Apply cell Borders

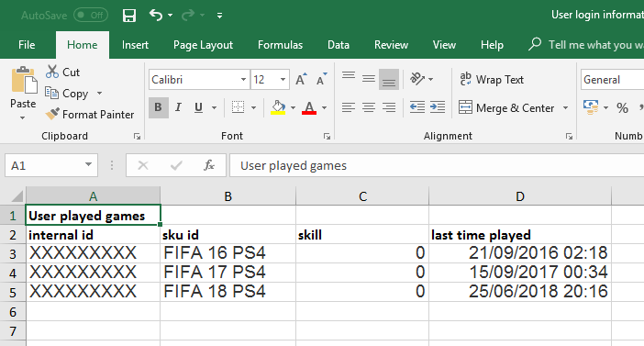(x=238, y=107)
